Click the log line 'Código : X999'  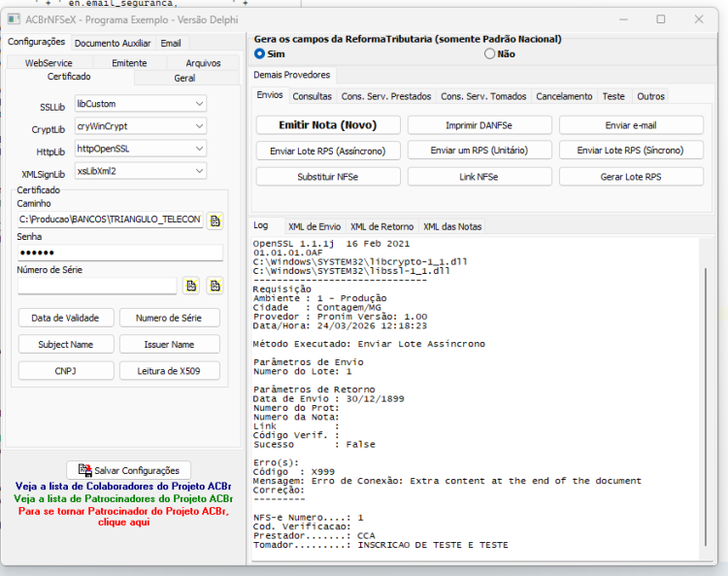click(294, 472)
